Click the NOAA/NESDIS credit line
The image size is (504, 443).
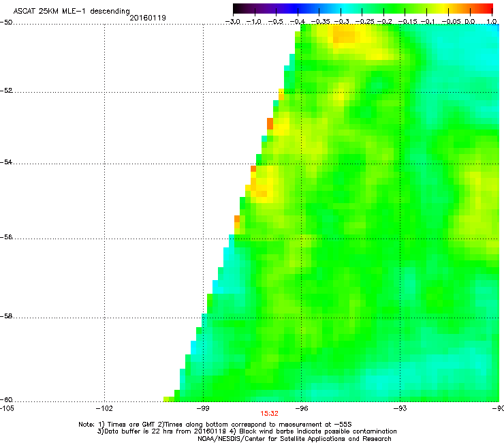click(294, 439)
